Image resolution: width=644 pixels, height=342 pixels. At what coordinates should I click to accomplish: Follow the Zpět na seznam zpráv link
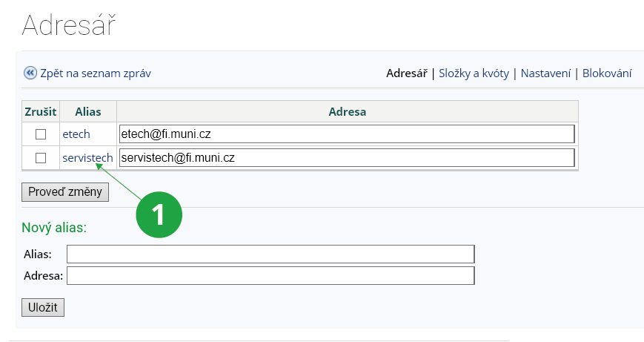[96, 73]
